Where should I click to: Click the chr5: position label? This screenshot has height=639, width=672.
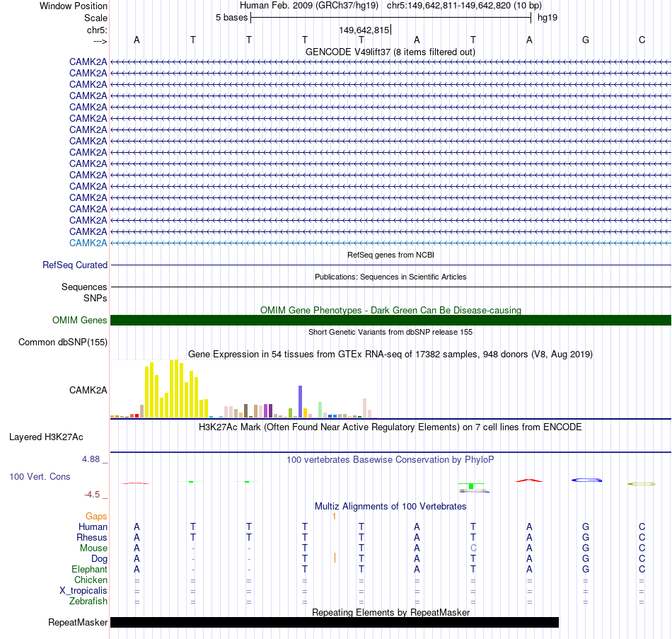coord(97,30)
